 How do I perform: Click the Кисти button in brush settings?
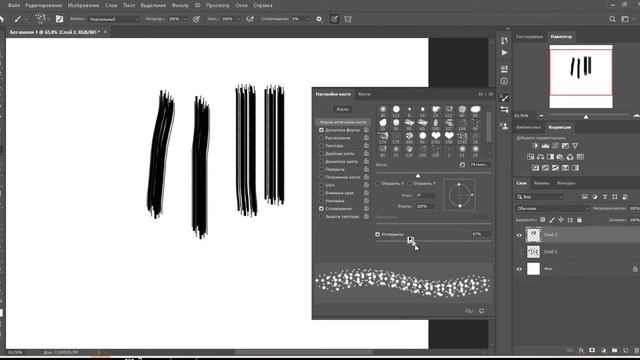coord(342,109)
